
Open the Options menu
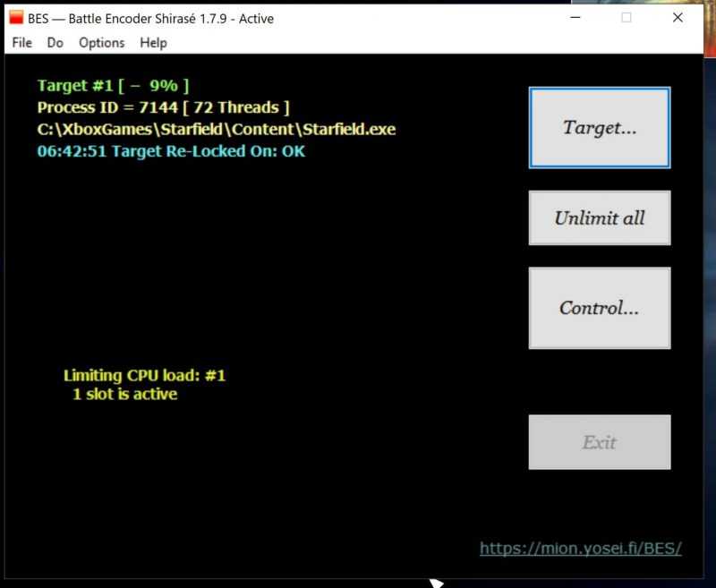tap(102, 43)
